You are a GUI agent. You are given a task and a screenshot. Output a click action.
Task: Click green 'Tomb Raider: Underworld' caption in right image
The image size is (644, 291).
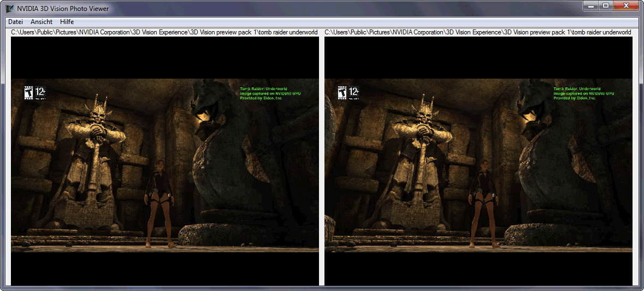[577, 88]
